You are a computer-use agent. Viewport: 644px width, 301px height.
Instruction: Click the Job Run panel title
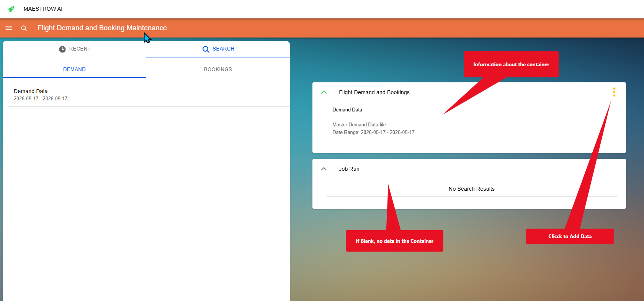(349, 169)
